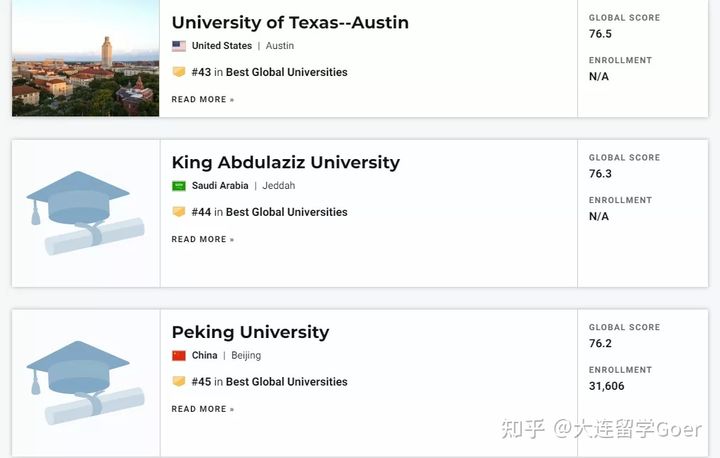Open Peking University title link

[250, 332]
